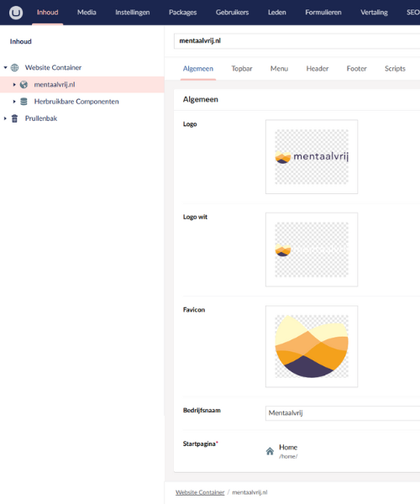Click the Prullenbak trash icon
Screen dimensions: 420x504
(14, 118)
